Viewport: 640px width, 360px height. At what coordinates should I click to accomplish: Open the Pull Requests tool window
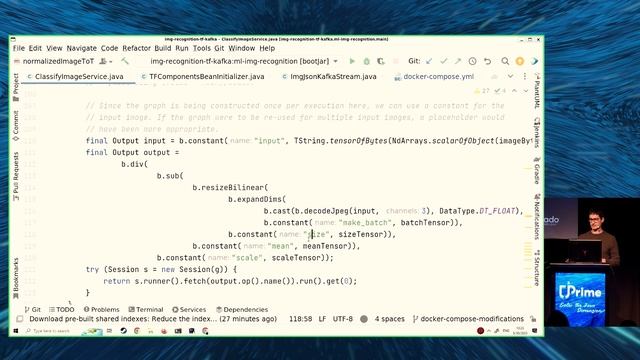(16, 176)
